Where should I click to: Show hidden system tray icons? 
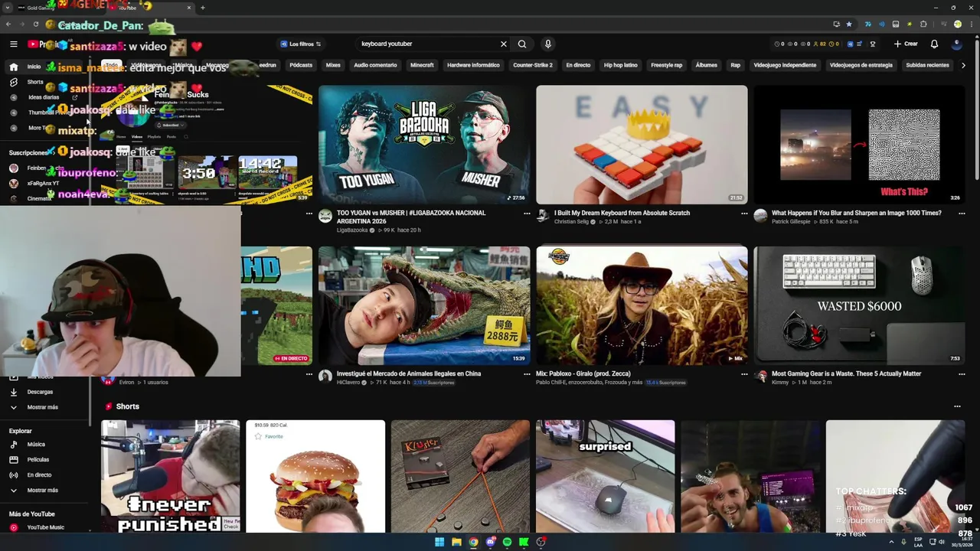pos(891,542)
